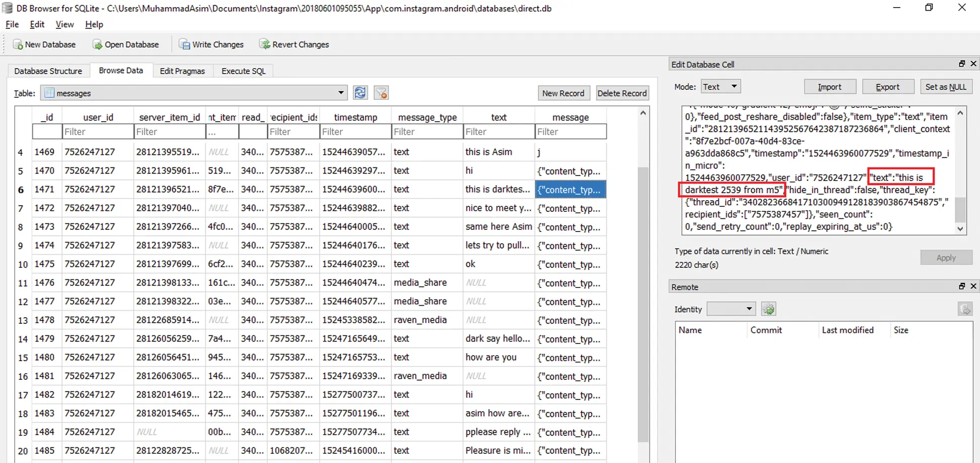Sort by the timestamp column header
The width and height of the screenshot is (980, 463).
point(356,117)
